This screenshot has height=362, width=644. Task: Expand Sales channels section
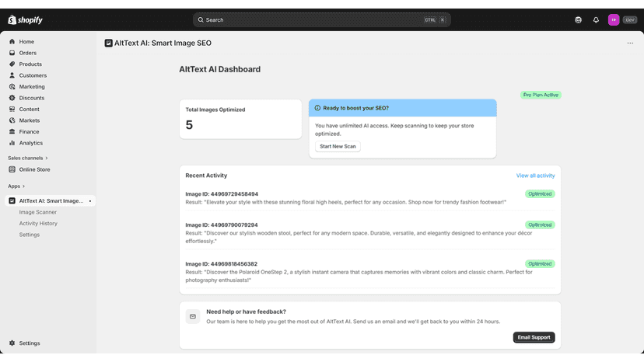(x=27, y=158)
